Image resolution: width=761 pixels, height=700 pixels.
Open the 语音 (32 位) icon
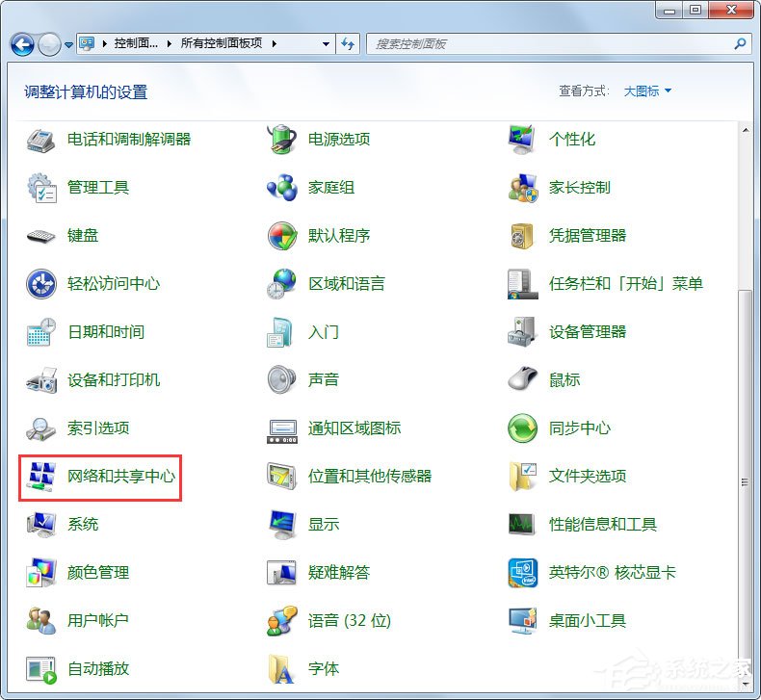tap(281, 620)
